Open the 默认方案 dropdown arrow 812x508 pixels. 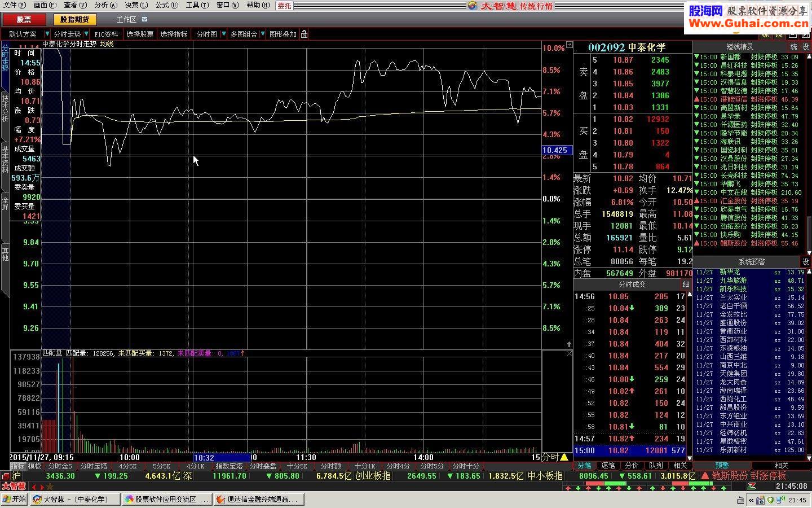click(47, 34)
